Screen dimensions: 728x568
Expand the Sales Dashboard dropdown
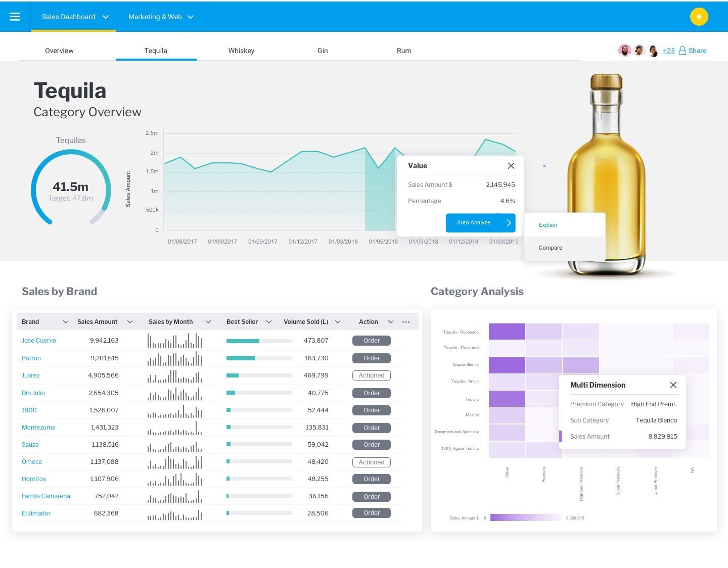pyautogui.click(x=106, y=17)
